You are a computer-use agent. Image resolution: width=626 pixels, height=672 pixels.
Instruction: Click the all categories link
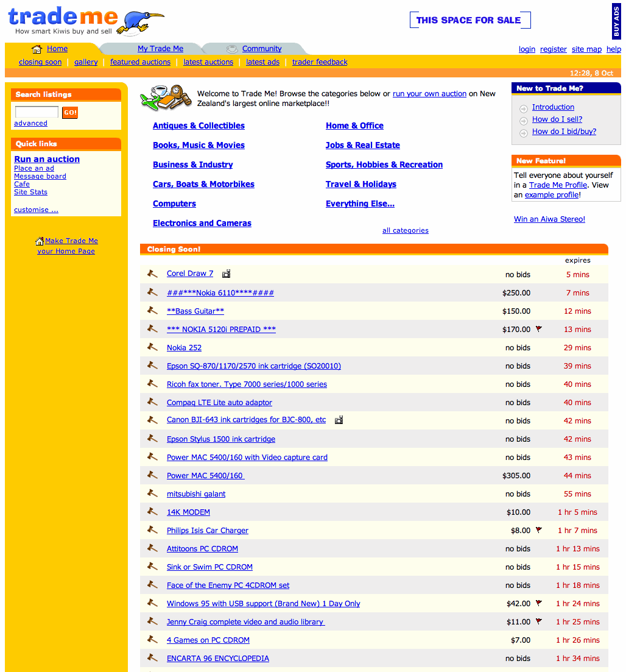click(406, 230)
